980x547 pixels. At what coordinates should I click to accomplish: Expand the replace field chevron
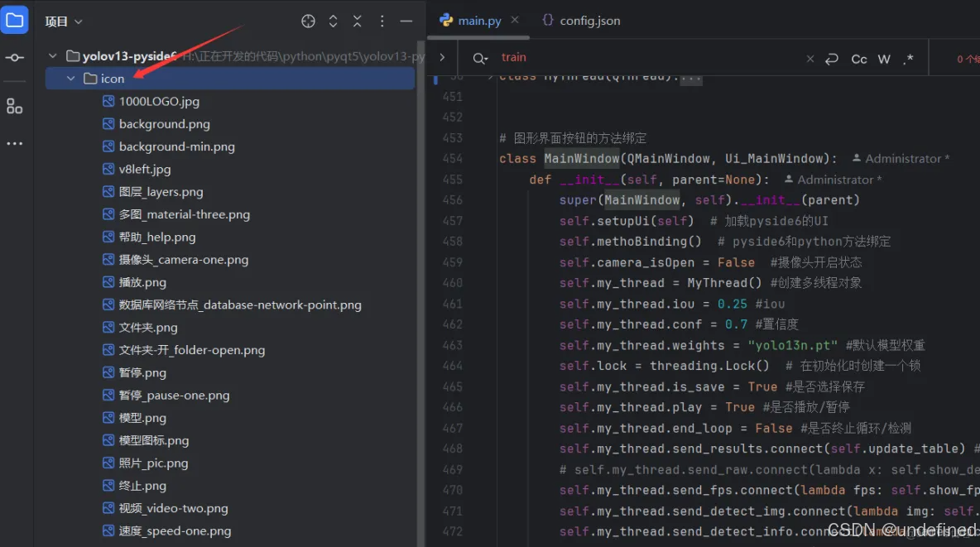tap(442, 57)
